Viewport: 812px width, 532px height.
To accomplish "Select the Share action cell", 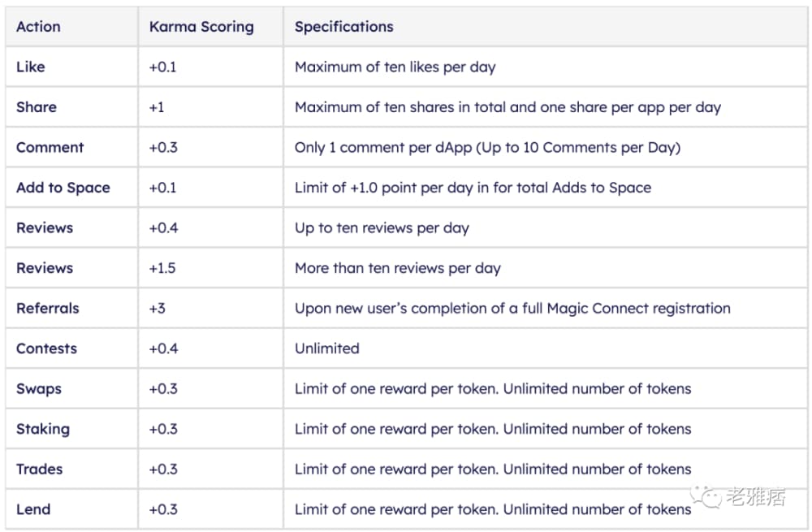I will 37,107.
